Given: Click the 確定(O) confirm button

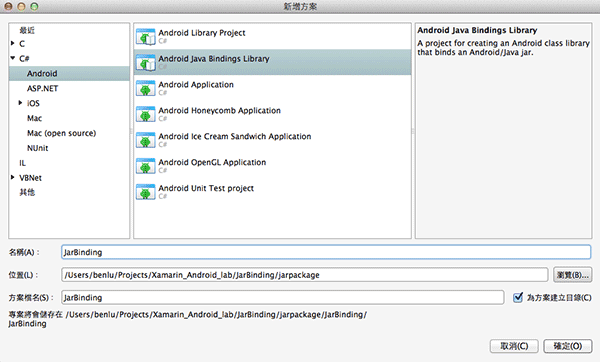Looking at the screenshot, I should tap(567, 346).
